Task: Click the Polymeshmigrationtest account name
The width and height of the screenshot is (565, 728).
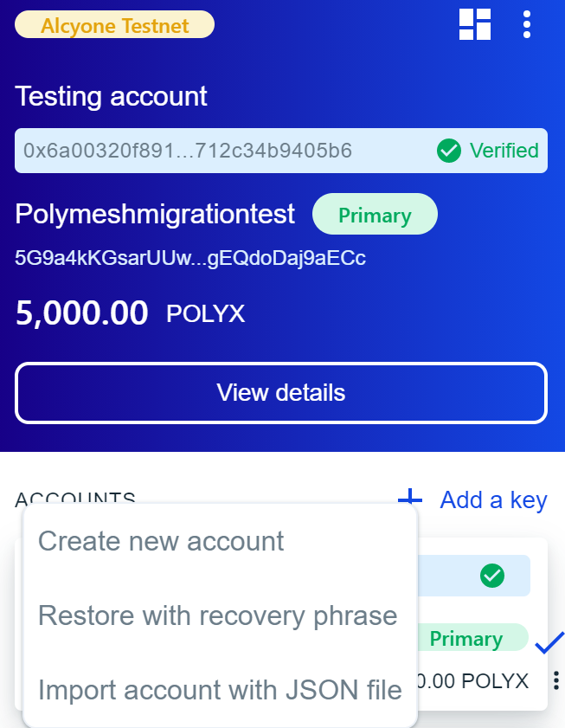Action: tap(155, 214)
